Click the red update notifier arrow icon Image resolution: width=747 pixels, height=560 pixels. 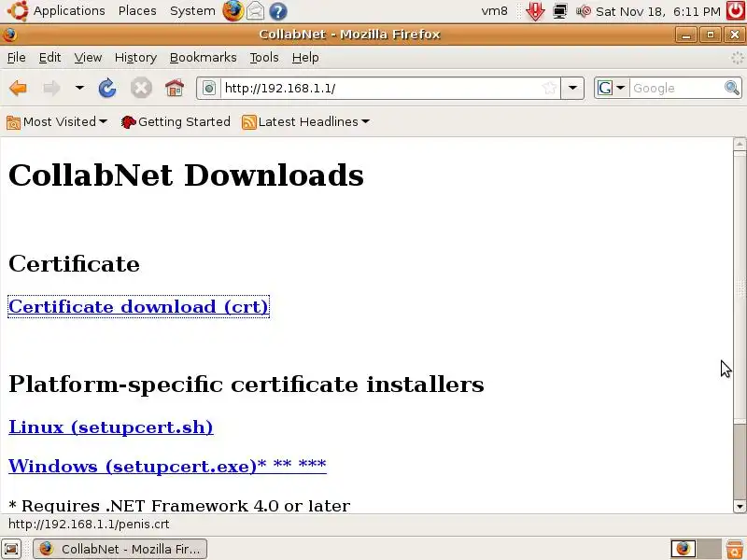pos(535,11)
